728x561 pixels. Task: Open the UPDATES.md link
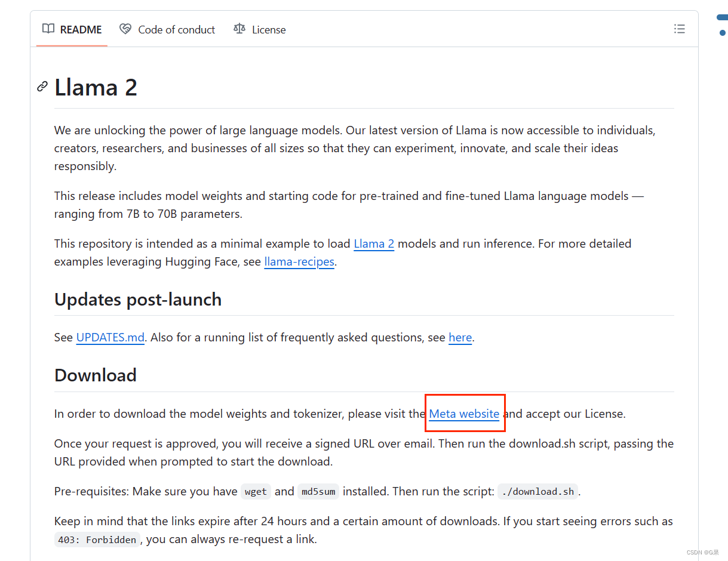(110, 337)
